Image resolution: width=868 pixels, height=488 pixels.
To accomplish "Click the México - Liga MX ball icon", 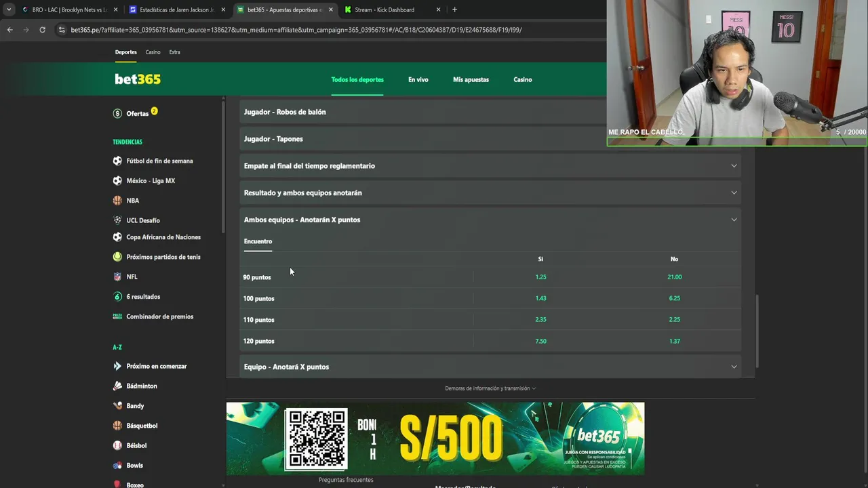I will click(x=117, y=180).
